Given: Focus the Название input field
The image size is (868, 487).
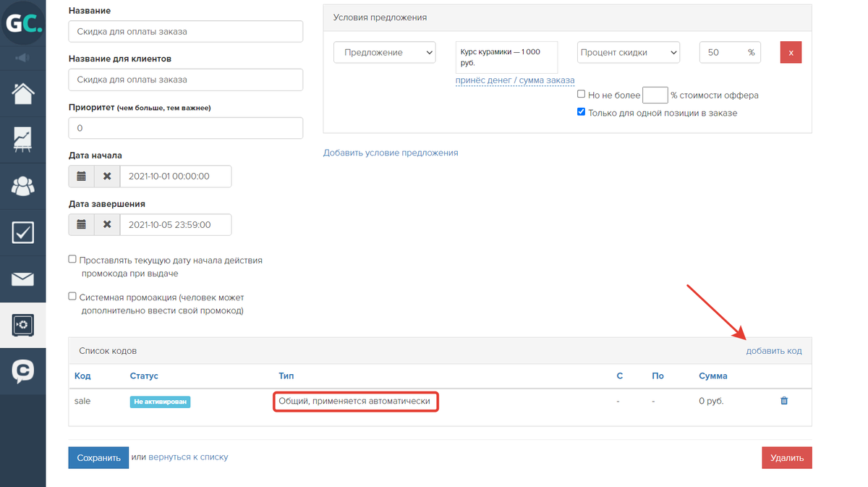Looking at the screenshot, I should [186, 32].
